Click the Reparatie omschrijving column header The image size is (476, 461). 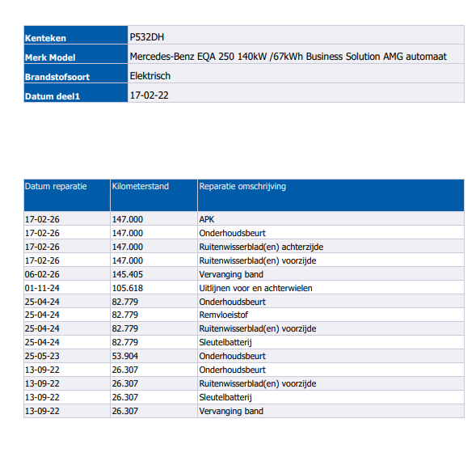(x=331, y=195)
